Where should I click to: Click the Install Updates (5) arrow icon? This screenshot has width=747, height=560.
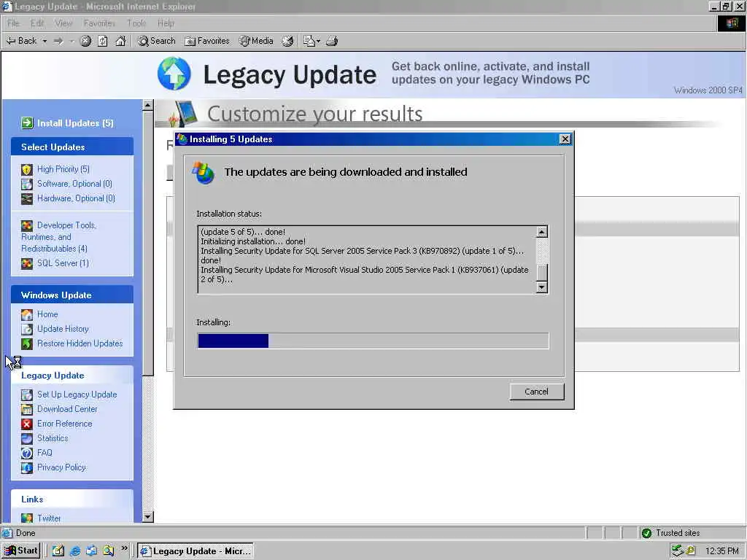click(x=27, y=122)
